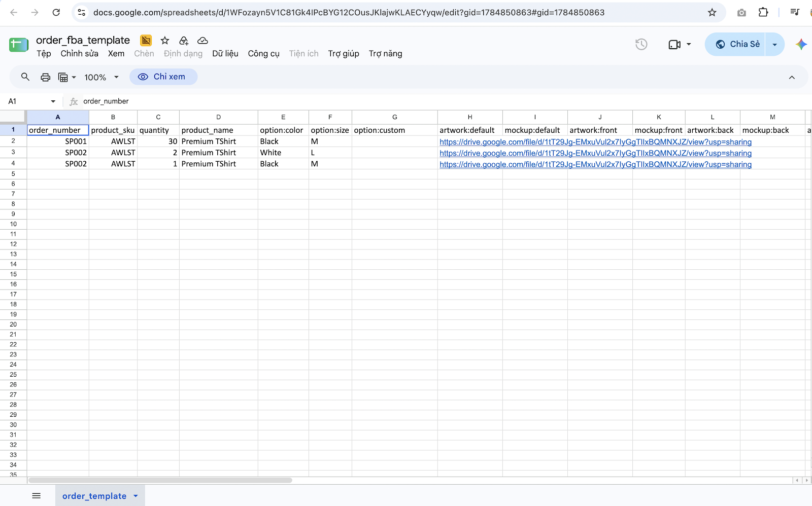Screen dimensions: 812x506
Task: Open the Trợ giúp menu
Action: tap(344, 54)
